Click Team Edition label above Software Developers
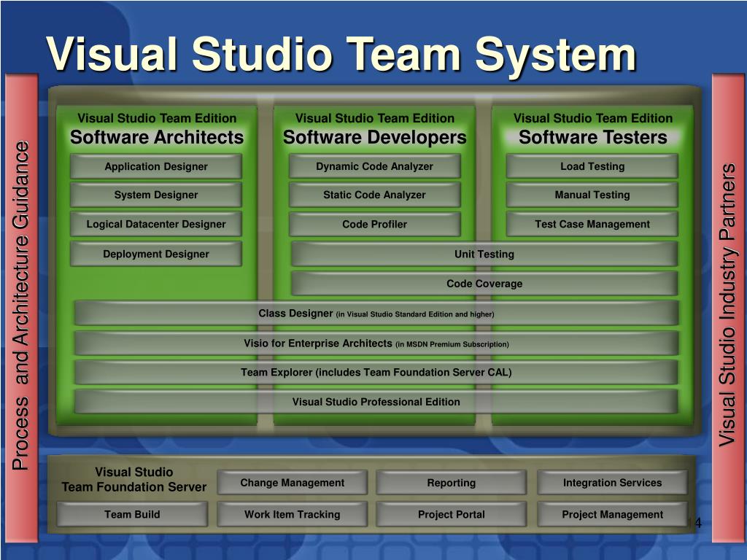This screenshot has height=560, width=747. coord(374,118)
